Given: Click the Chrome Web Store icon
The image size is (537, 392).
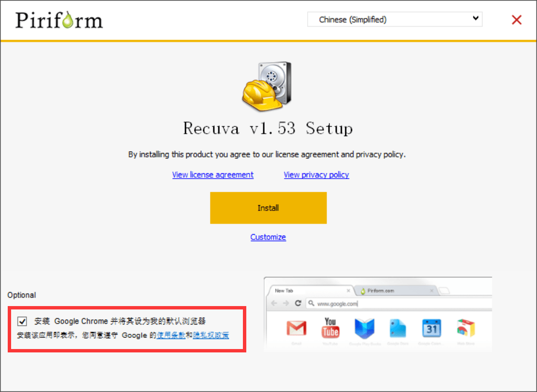Looking at the screenshot, I should coord(466,328).
